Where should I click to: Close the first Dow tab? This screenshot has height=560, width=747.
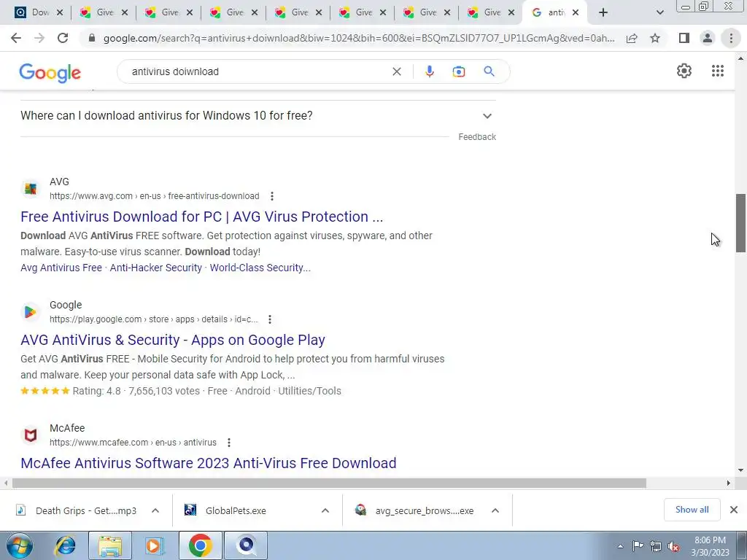pos(60,12)
